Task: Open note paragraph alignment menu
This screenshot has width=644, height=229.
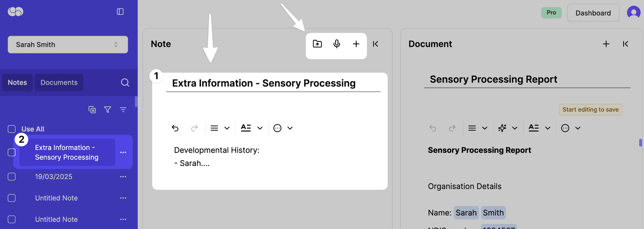Action: [x=220, y=128]
